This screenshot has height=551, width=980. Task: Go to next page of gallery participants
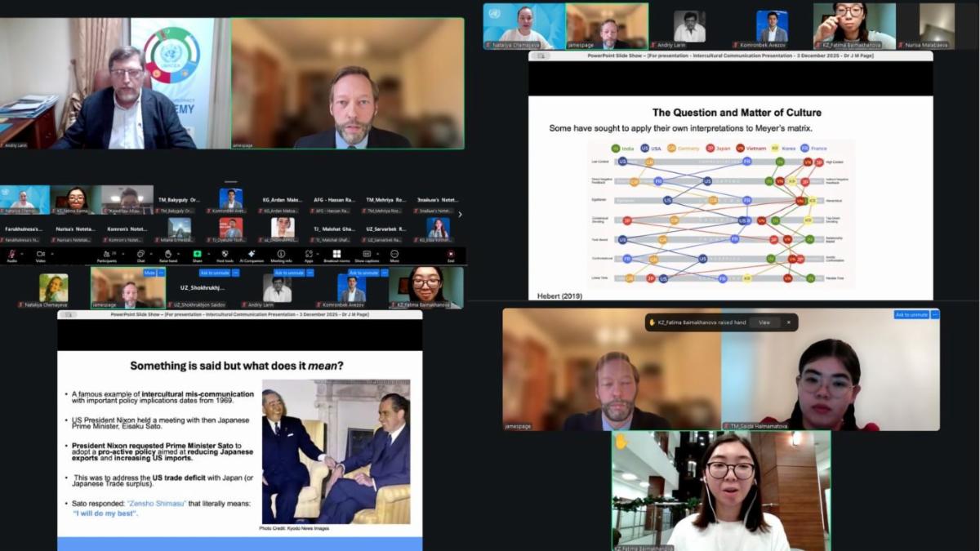(x=460, y=215)
